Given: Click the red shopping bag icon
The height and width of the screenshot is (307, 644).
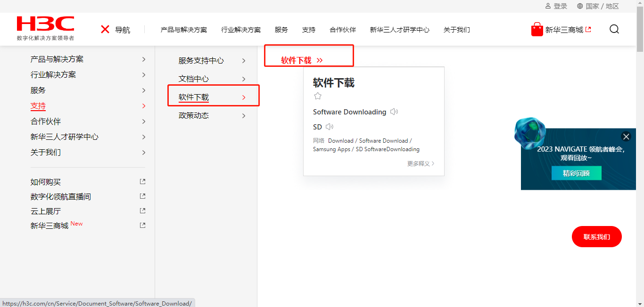Looking at the screenshot, I should [x=537, y=29].
